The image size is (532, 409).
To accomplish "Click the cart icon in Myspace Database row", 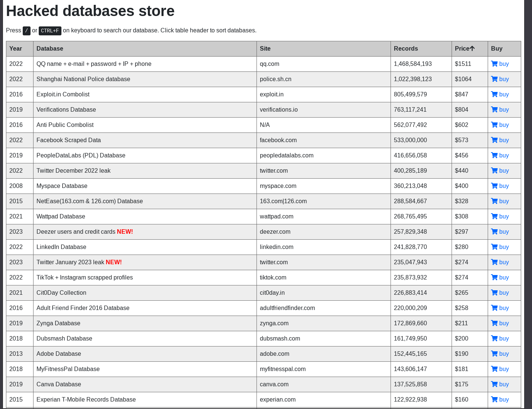I will point(494,186).
